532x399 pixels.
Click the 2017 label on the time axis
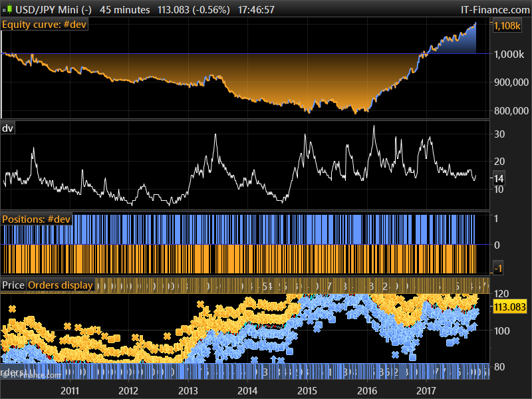[x=426, y=391]
